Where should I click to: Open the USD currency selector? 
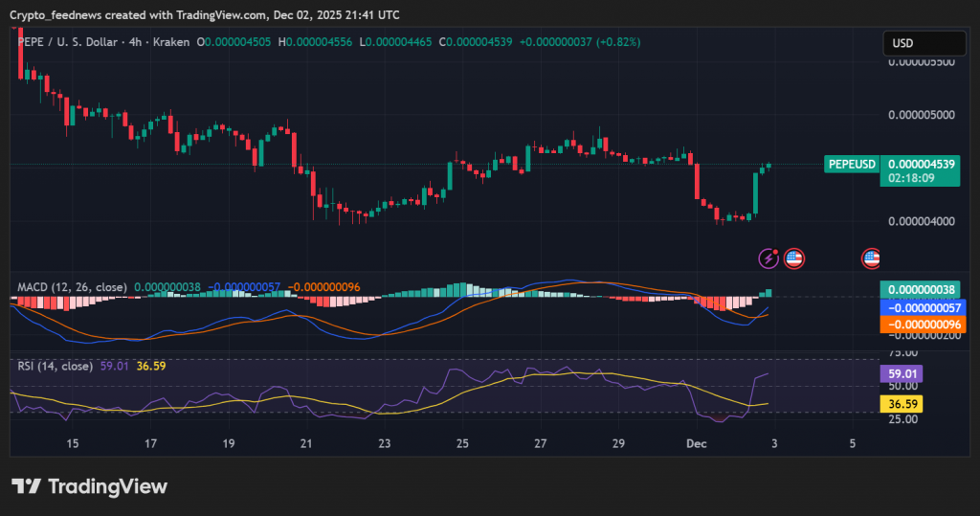coord(924,43)
